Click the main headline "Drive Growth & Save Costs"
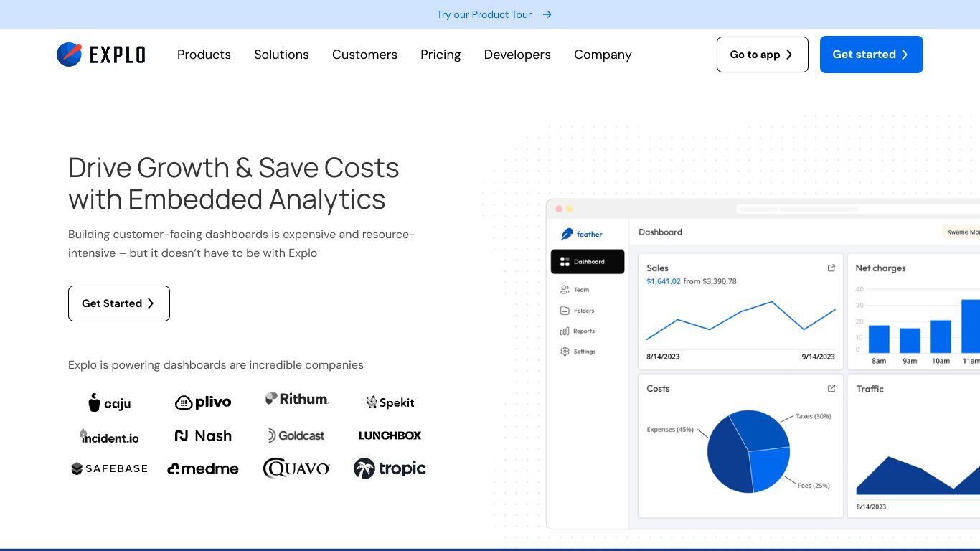980x551 pixels. (234, 167)
